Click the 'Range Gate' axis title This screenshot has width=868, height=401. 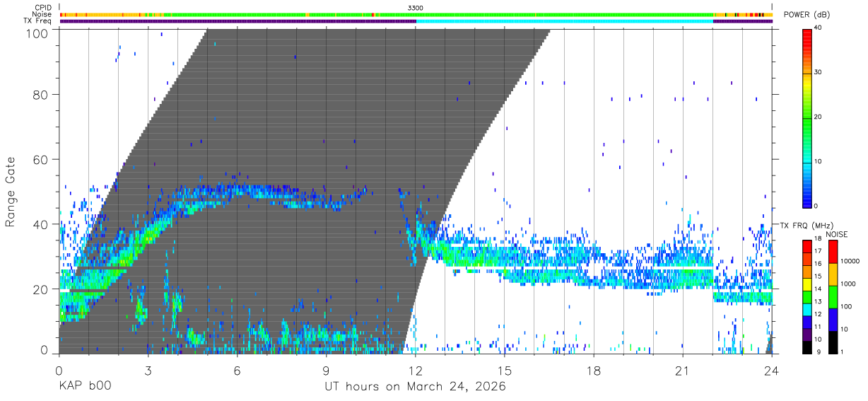point(11,191)
